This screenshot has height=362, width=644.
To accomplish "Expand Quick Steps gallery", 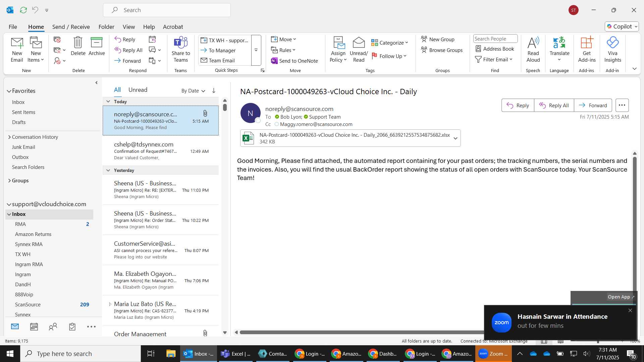I will [256, 50].
